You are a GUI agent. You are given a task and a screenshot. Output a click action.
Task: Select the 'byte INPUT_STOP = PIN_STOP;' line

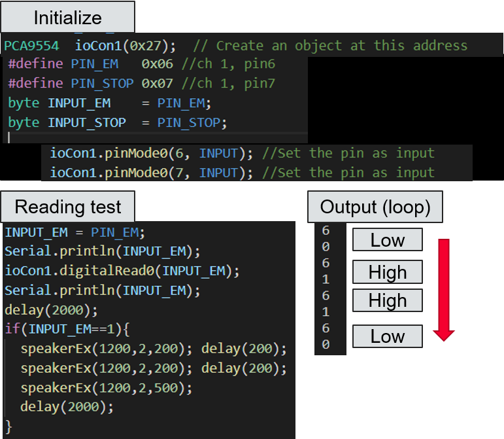[118, 122]
